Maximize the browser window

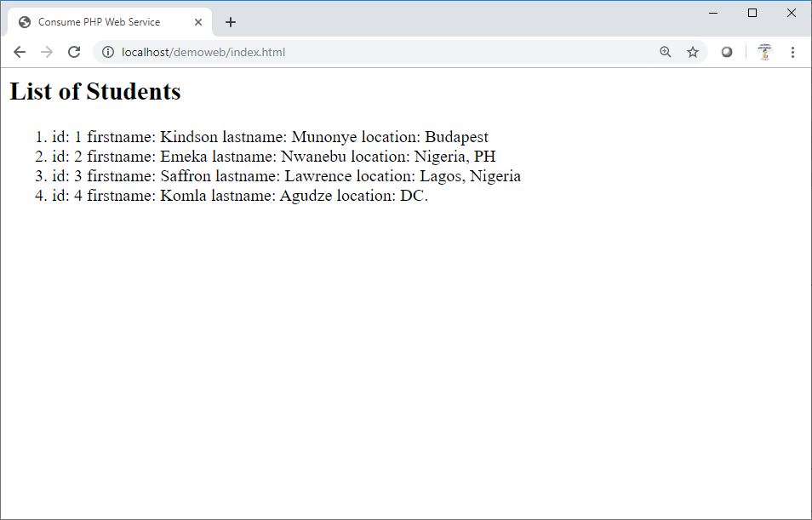(752, 13)
